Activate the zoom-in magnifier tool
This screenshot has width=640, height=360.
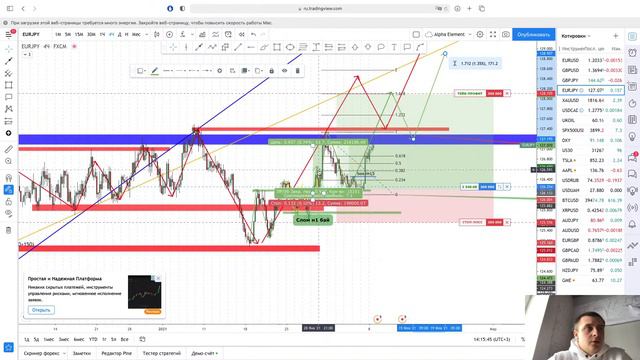9,161
